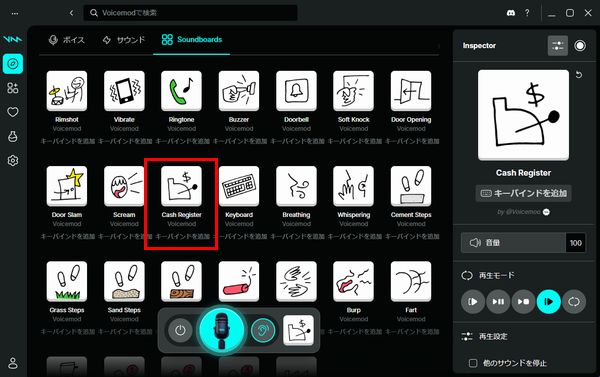The width and height of the screenshot is (600, 377).
Task: Play the Sand Steps sound
Action: pos(124,281)
